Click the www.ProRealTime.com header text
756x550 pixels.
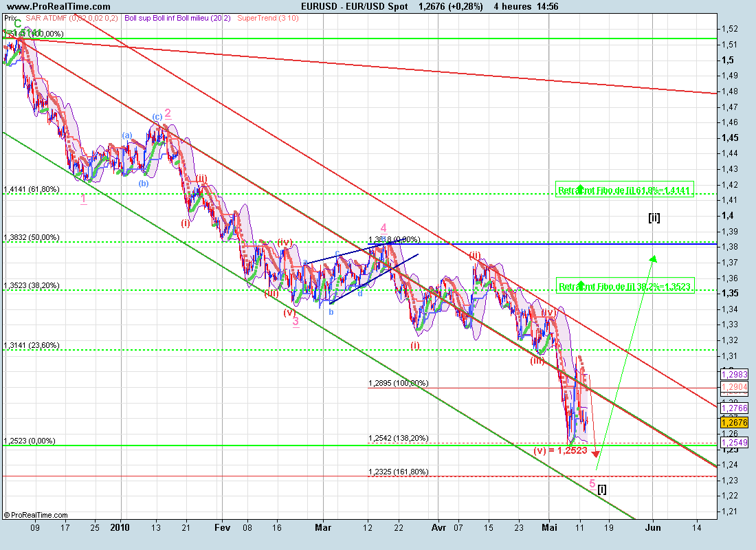pos(59,7)
